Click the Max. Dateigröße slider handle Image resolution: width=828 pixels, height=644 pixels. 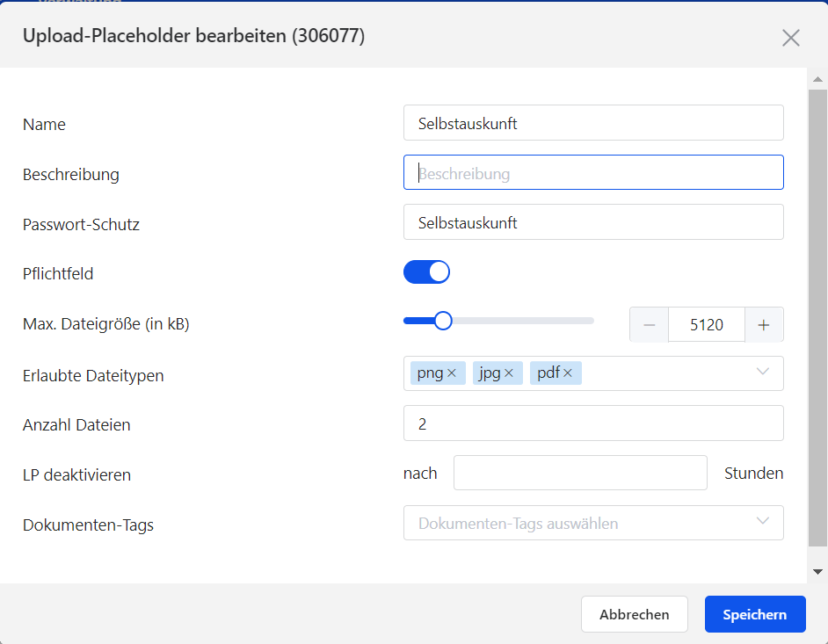443,321
